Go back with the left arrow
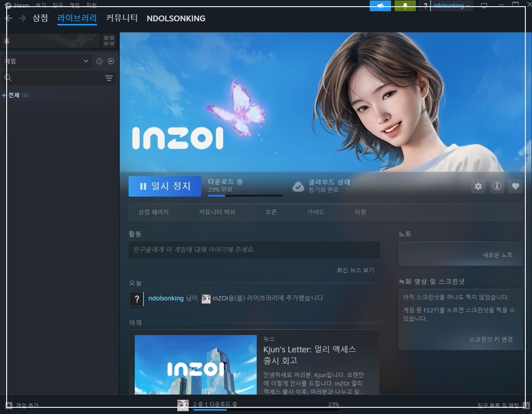This screenshot has height=414, width=532. click(8, 18)
